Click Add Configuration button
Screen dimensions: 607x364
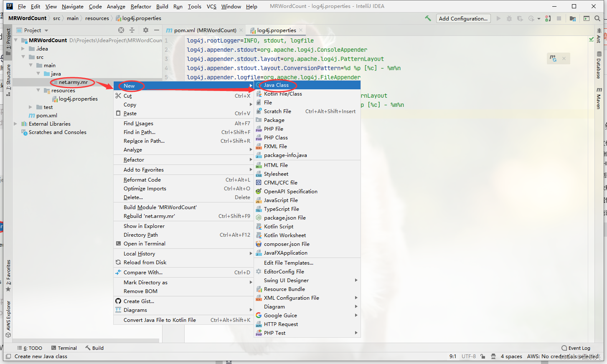pyautogui.click(x=463, y=18)
